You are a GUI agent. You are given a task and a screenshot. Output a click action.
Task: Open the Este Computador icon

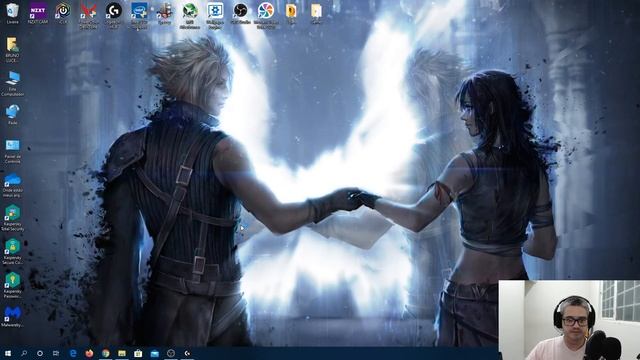(x=12, y=84)
